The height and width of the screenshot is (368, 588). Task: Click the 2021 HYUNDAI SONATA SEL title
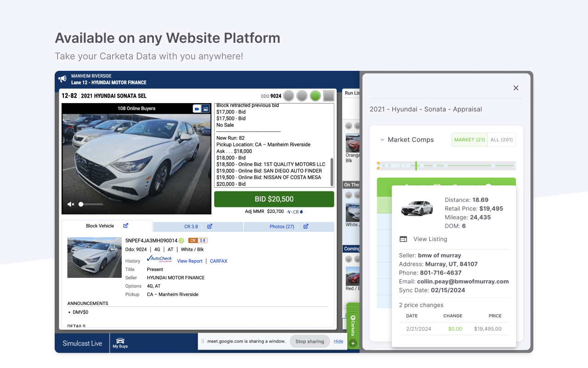tap(114, 96)
